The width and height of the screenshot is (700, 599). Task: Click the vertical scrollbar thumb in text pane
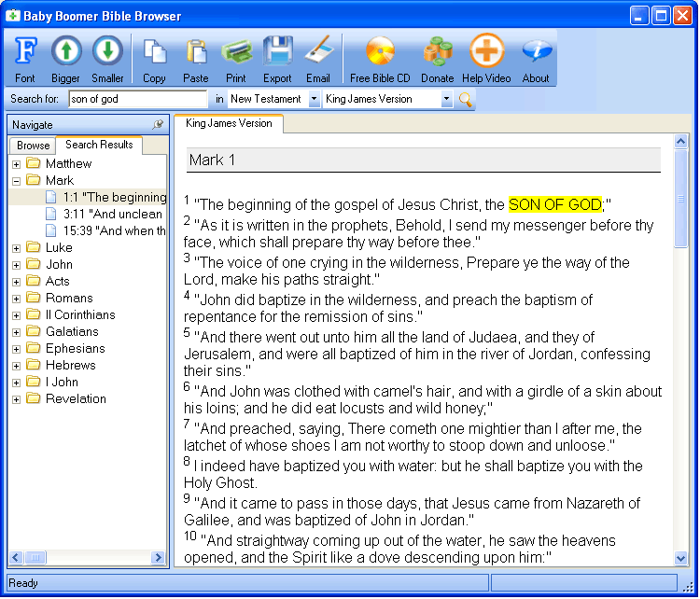pos(680,199)
